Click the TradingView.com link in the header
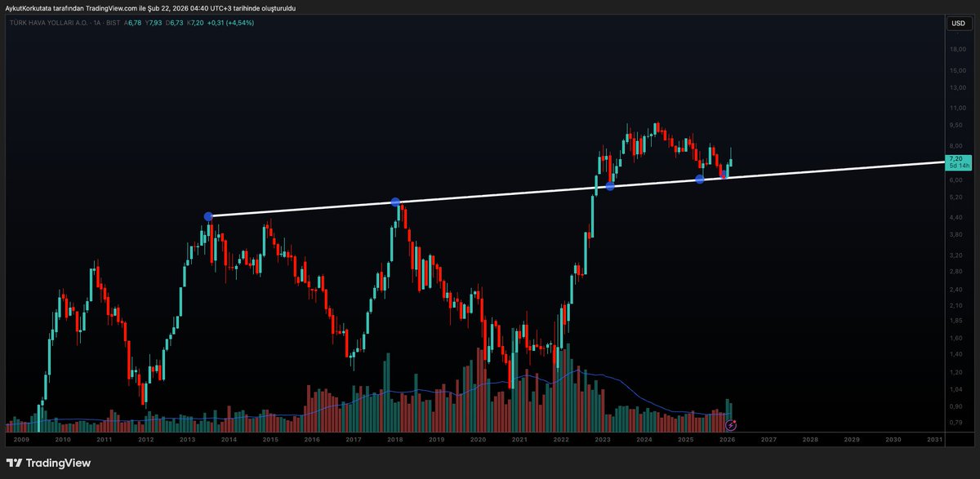 click(x=113, y=7)
